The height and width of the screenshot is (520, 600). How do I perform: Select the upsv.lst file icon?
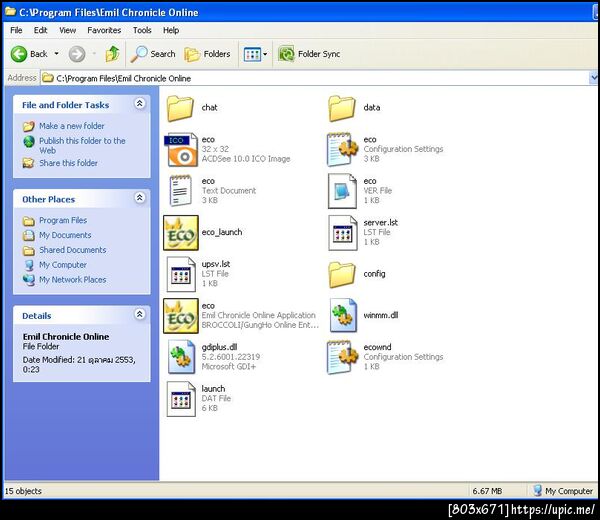coord(181,274)
